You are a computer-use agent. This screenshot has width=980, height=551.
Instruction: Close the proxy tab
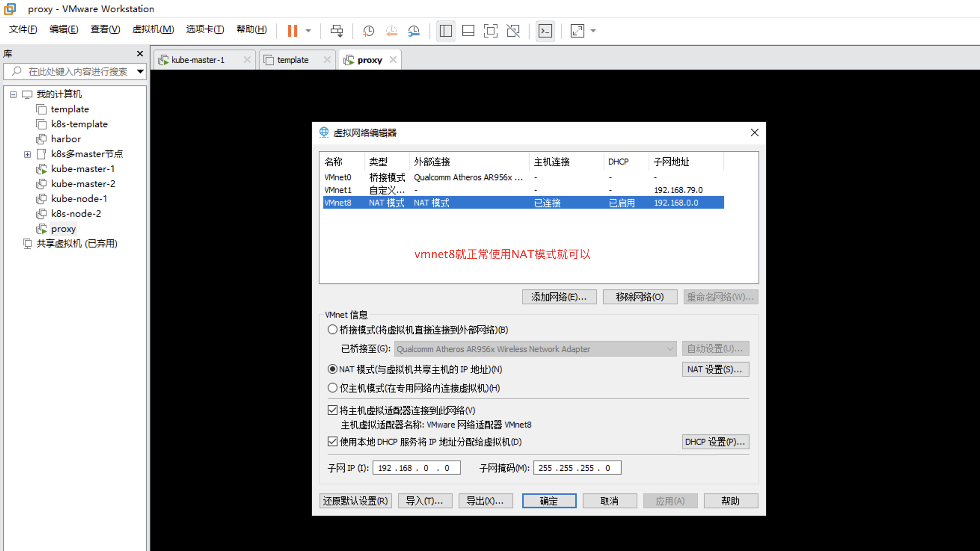coord(393,60)
